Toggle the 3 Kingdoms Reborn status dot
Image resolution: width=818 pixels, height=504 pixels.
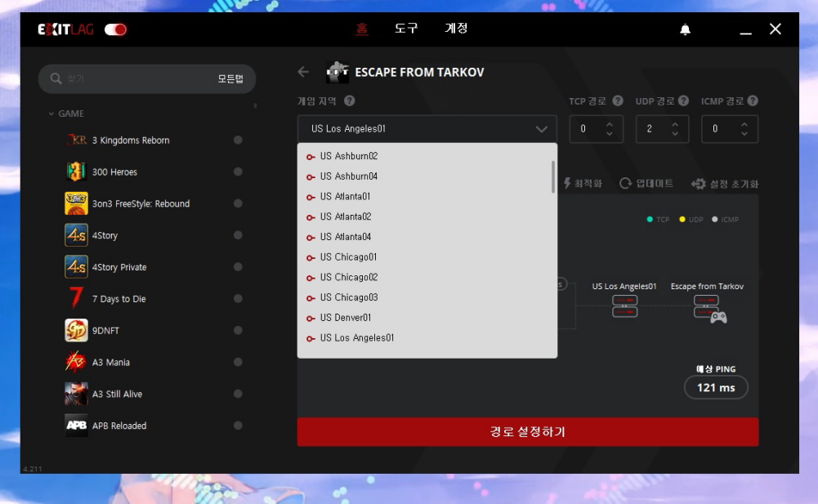(x=238, y=140)
